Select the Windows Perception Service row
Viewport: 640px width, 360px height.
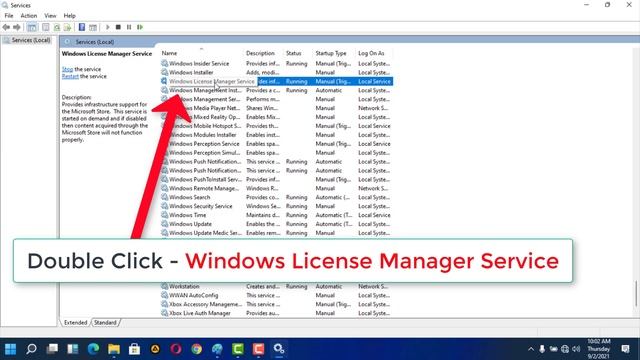(276, 144)
